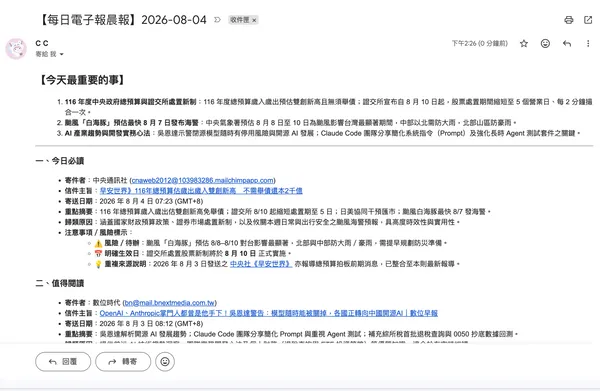Open the cnaweb2012 mailchimpapp email link
The width and height of the screenshot is (600, 391).
[202, 180]
